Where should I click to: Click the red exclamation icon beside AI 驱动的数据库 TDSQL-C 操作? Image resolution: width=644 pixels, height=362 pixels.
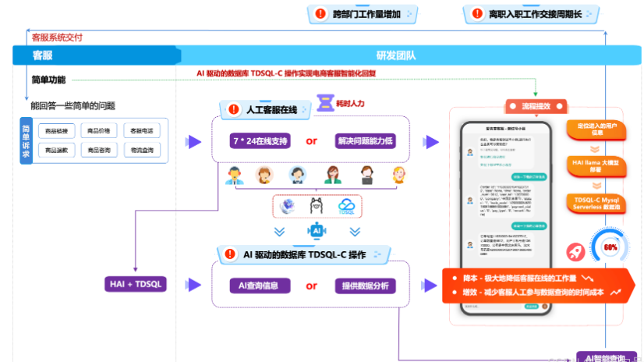point(231,254)
